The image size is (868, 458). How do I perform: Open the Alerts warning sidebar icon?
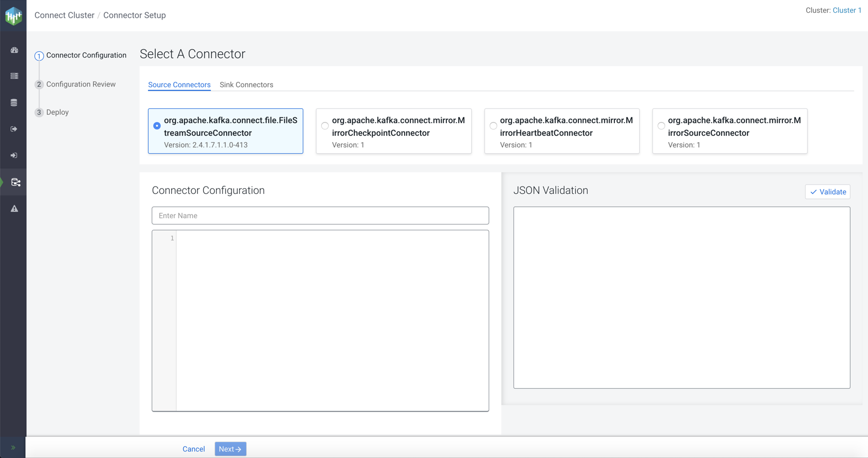pos(14,209)
